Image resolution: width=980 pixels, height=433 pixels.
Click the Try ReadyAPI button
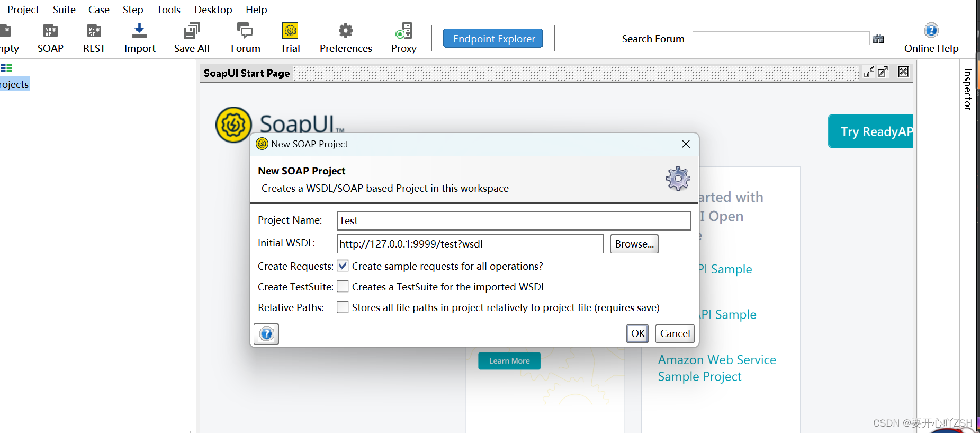871,131
